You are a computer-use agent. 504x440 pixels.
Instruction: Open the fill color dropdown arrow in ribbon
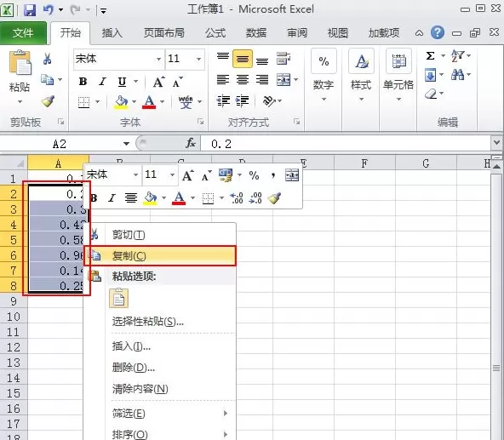(x=134, y=102)
